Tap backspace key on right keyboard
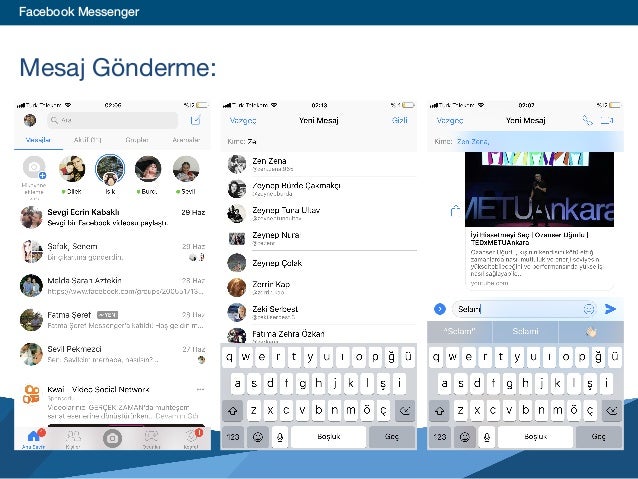Viewport: 638px width, 479px height. click(611, 411)
